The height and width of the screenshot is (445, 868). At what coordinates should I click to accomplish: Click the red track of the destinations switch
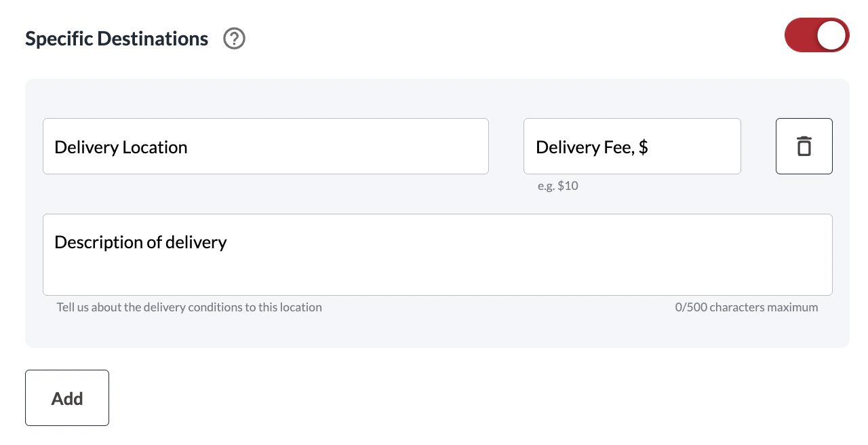[x=800, y=35]
